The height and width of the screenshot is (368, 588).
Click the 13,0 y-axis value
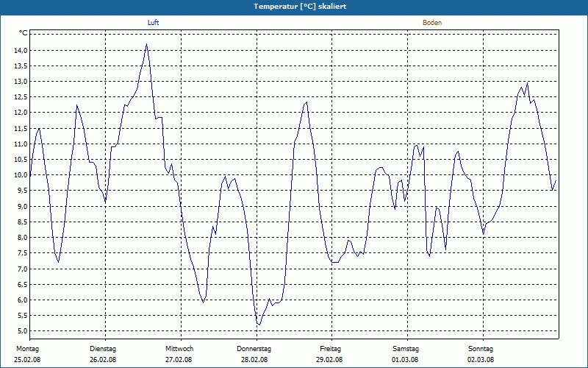(x=21, y=82)
